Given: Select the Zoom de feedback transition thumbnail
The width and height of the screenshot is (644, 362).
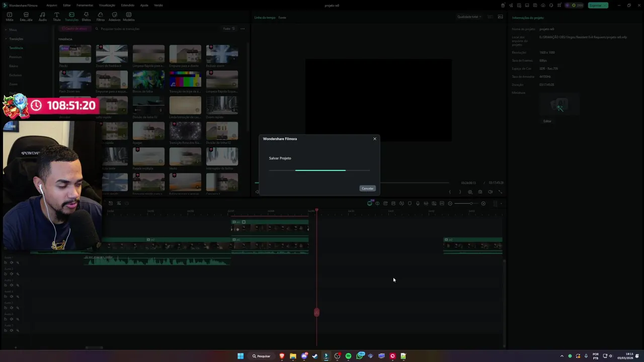Looking at the screenshot, I should [x=112, y=54].
